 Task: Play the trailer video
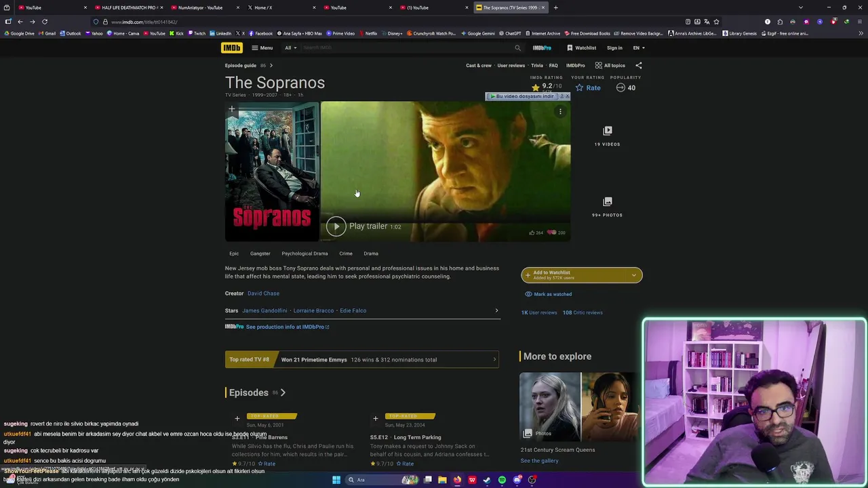(x=336, y=226)
